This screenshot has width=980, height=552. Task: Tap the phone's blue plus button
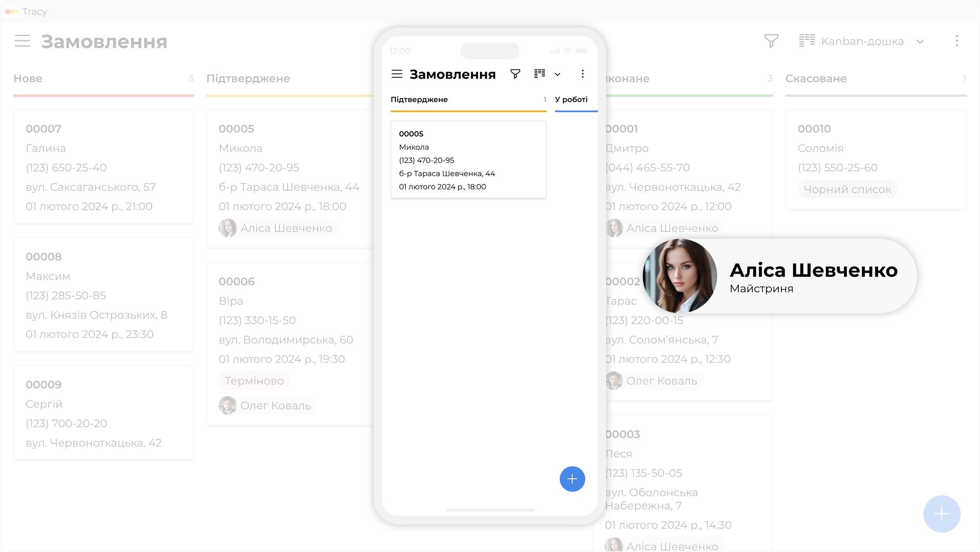(572, 479)
